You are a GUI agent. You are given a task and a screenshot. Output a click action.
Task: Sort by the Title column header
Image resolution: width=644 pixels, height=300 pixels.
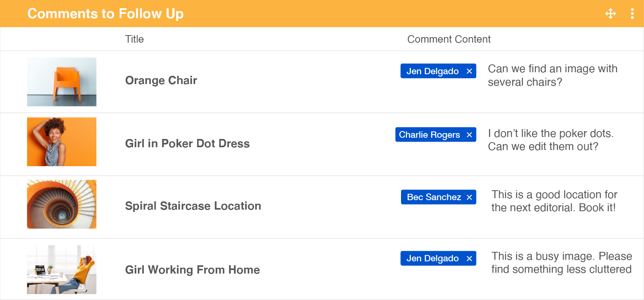pyautogui.click(x=134, y=39)
